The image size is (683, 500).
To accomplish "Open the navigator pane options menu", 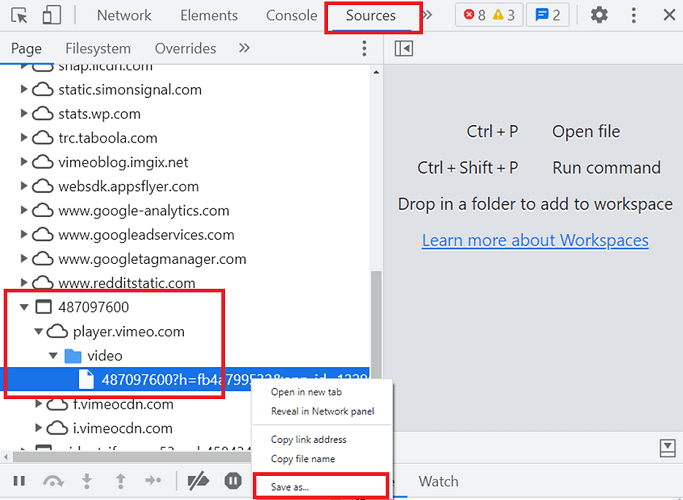I will coord(364,48).
